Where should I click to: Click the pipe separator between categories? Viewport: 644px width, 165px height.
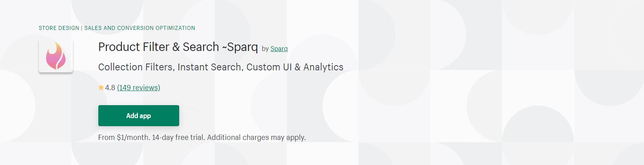(82, 28)
